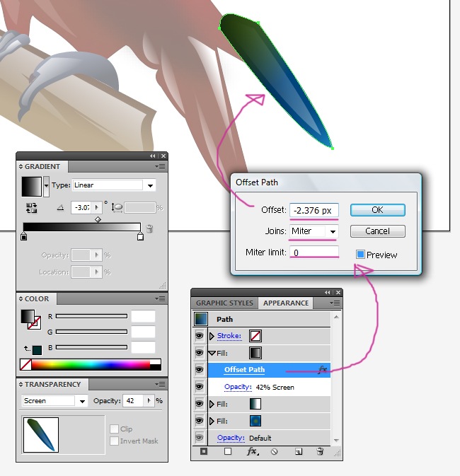
Task: Open the Gradient panel flyout menu
Action: 161,167
